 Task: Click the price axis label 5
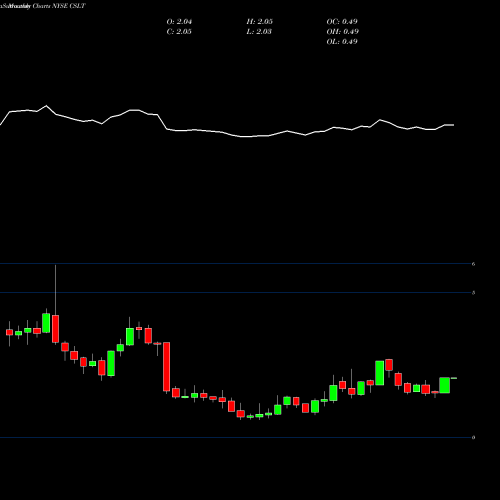click(473, 293)
